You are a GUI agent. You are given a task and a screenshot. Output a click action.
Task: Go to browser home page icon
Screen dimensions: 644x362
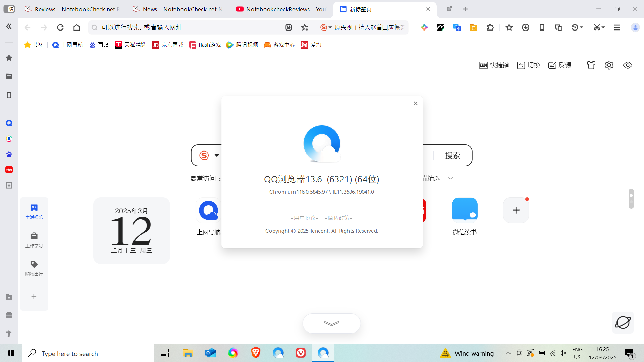[x=77, y=27]
